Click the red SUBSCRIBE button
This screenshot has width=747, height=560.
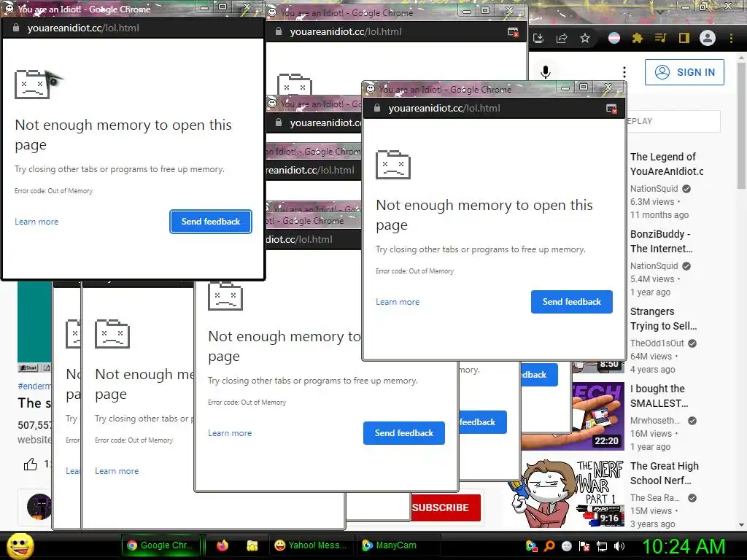(x=446, y=507)
